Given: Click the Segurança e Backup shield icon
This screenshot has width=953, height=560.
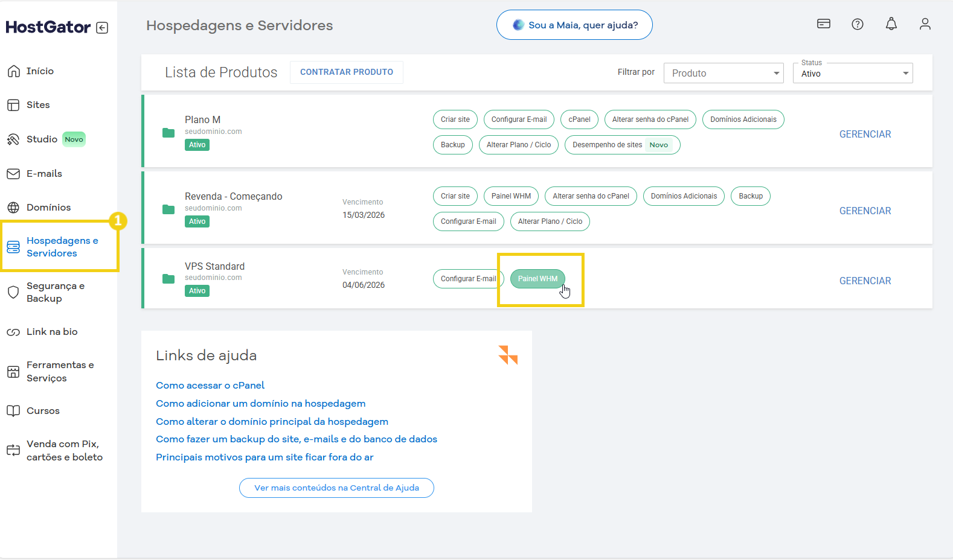Looking at the screenshot, I should coord(13,293).
